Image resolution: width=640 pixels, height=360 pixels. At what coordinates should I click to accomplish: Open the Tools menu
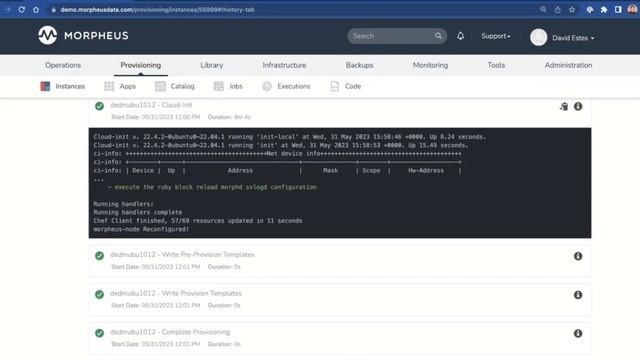tap(496, 65)
